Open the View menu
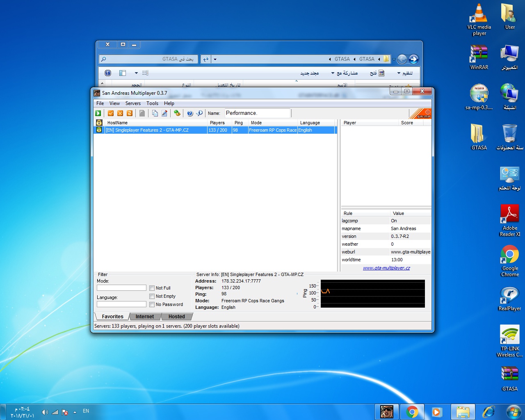The image size is (525, 420). [x=114, y=103]
